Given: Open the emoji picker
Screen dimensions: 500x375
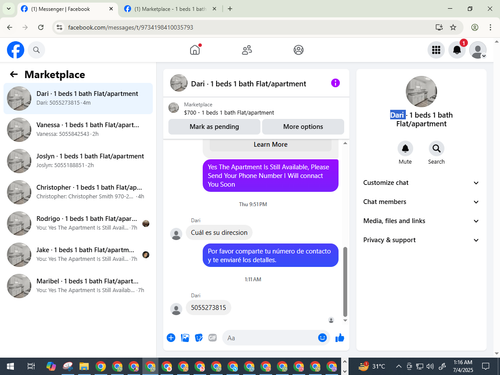Looking at the screenshot, I should point(322,338).
